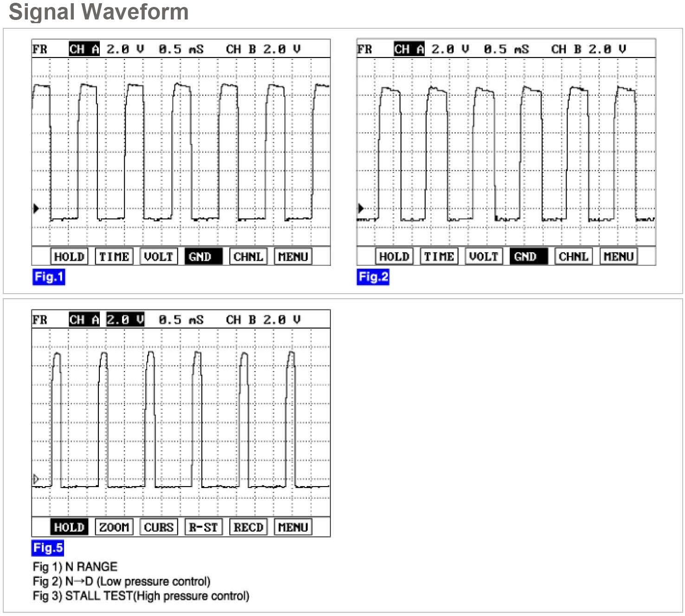The image size is (685, 616).
Task: Click VOLT button under Fig.1 waveform
Action: tap(159, 257)
